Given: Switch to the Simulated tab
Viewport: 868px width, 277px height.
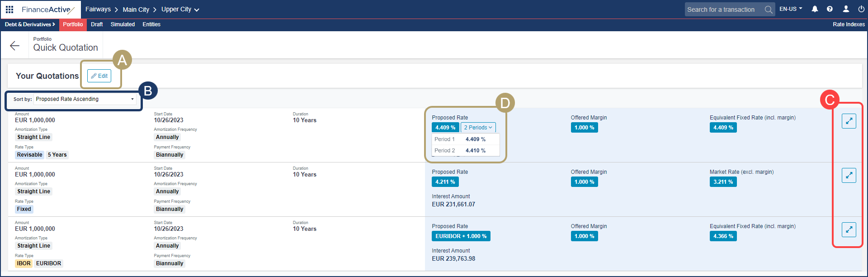Looking at the screenshot, I should [x=123, y=24].
